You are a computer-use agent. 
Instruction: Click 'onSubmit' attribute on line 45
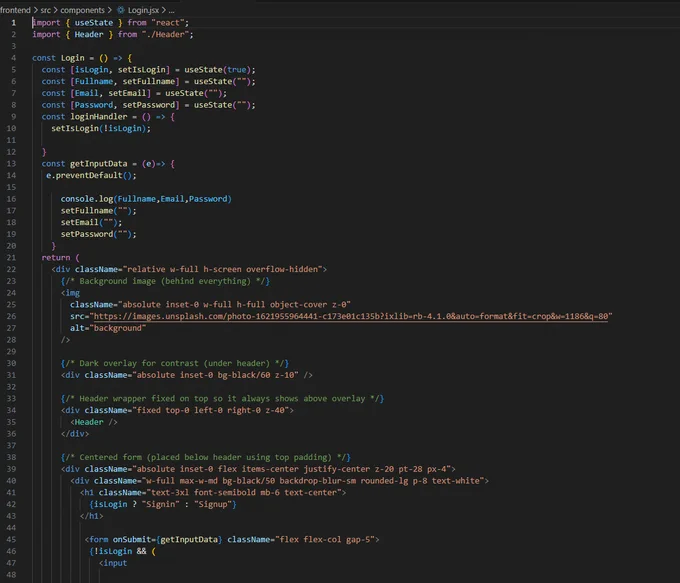(132, 539)
